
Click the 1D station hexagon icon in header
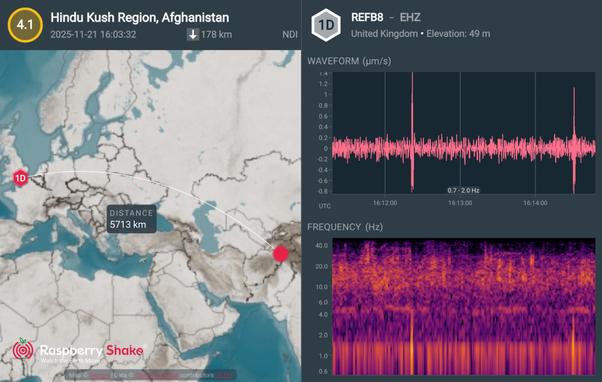(326, 25)
